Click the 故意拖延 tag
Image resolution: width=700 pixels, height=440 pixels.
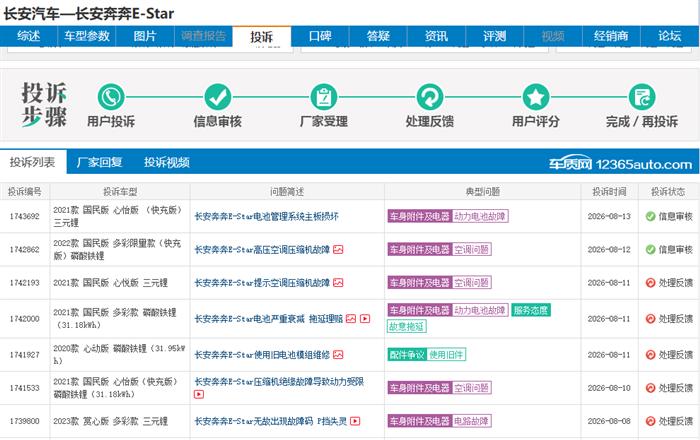[x=406, y=327]
